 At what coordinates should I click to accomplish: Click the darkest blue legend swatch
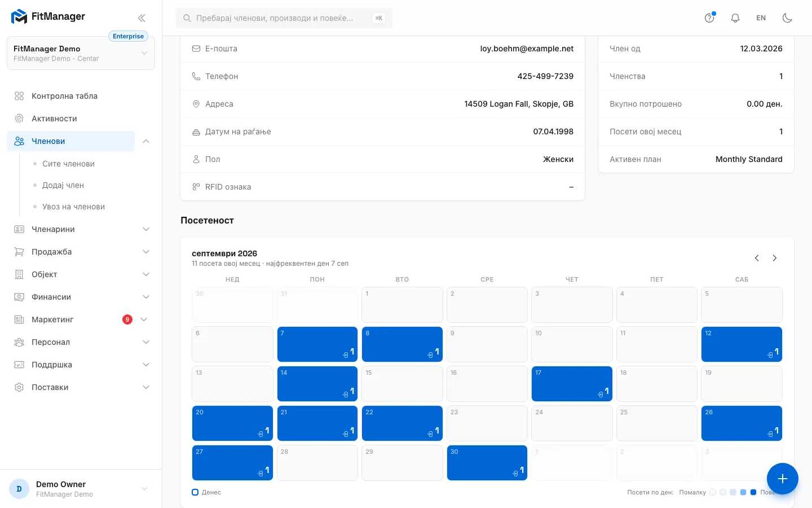[x=753, y=492]
